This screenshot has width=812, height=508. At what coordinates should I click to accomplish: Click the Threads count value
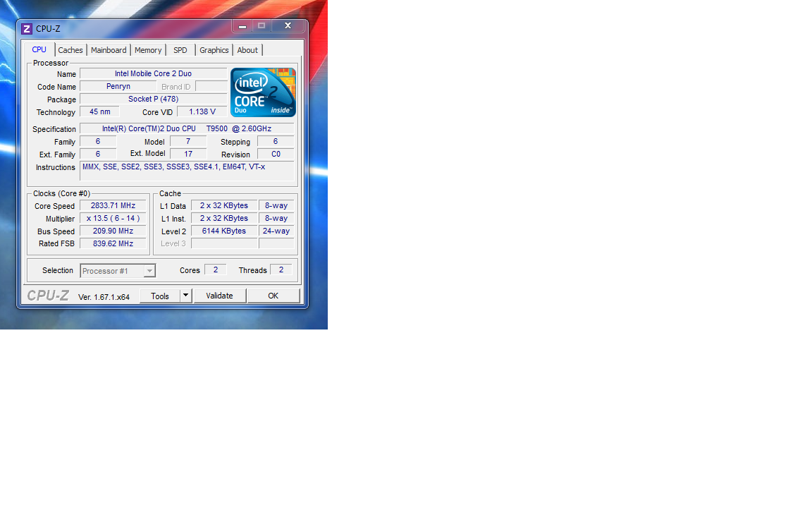click(x=281, y=270)
